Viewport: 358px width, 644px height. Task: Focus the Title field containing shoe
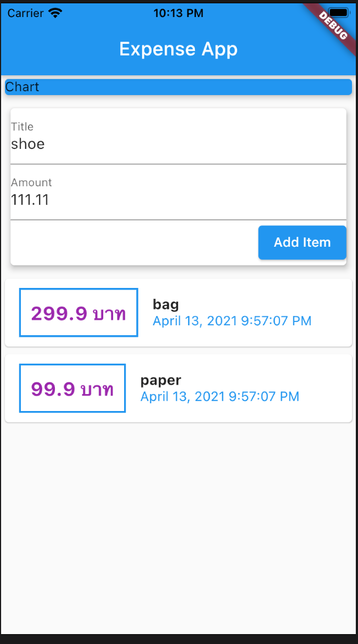pos(178,144)
